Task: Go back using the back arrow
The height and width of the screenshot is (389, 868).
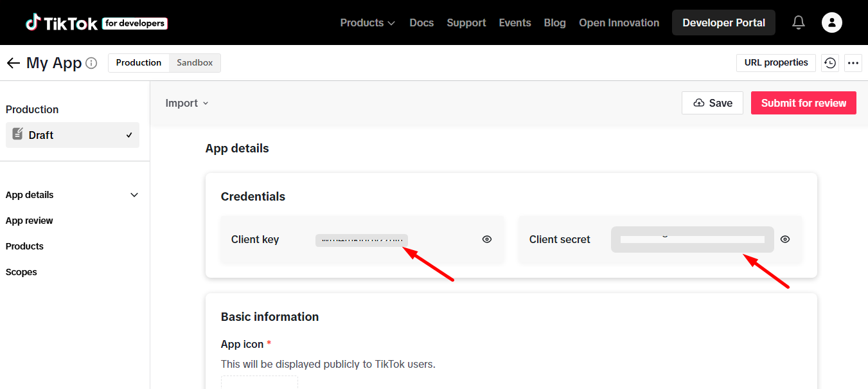Action: coord(13,62)
